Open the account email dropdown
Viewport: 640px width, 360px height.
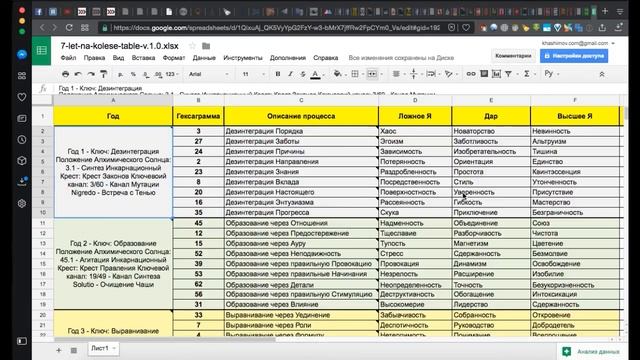[x=578, y=43]
